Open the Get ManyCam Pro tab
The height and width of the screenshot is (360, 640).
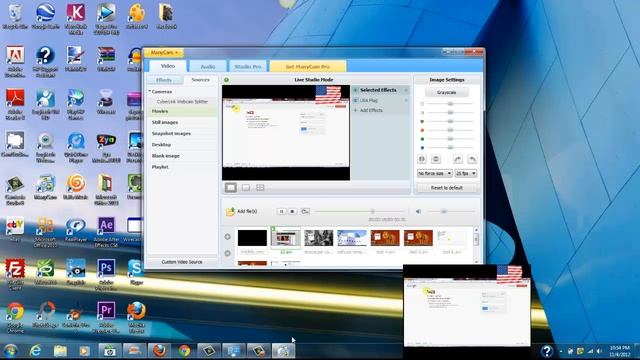tap(308, 66)
